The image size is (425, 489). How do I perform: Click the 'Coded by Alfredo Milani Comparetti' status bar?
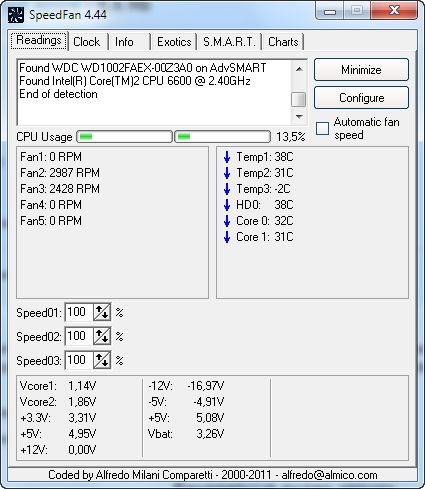point(213,475)
